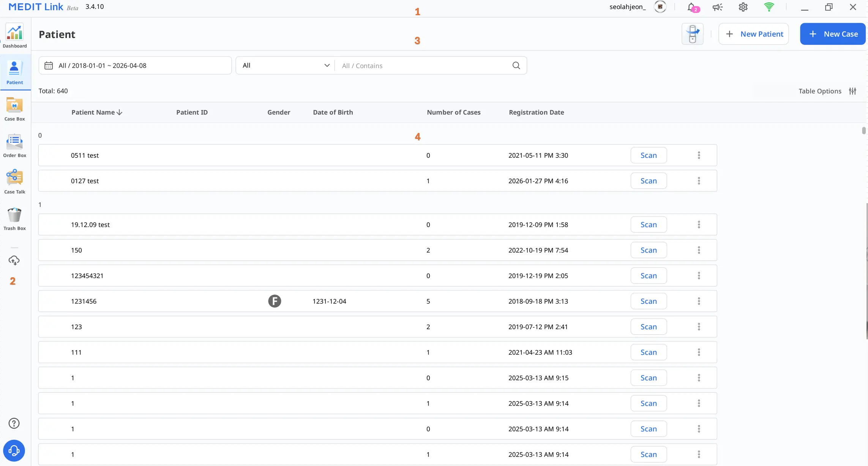The height and width of the screenshot is (466, 868).
Task: Click patient name 123454321
Action: [x=87, y=276]
